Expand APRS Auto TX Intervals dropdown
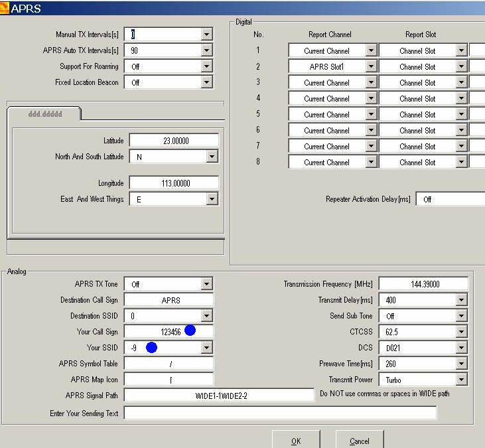Viewport: 485px width, 448px height. (206, 50)
